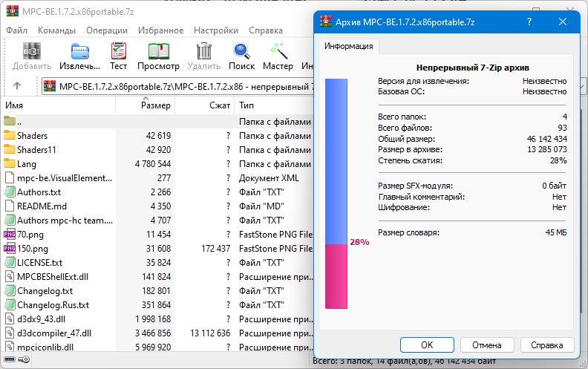Click the 13 285 073 archive size value
The image size is (588, 369).
click(547, 149)
